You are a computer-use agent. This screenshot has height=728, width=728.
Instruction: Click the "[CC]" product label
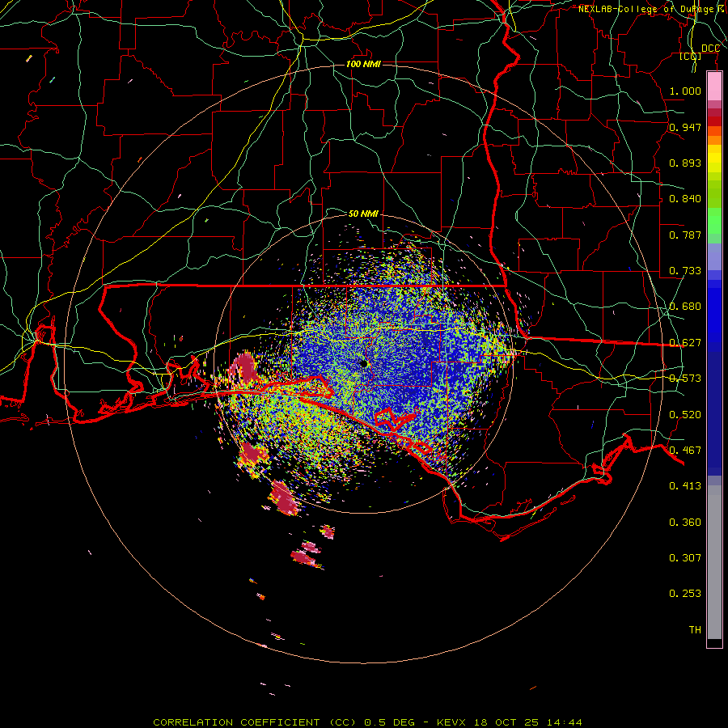691,57
